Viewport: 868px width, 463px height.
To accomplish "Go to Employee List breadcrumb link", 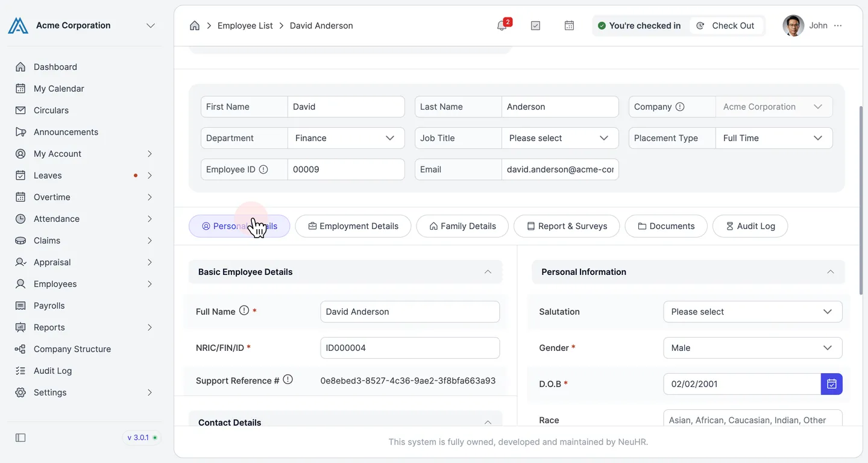I will 245,25.
